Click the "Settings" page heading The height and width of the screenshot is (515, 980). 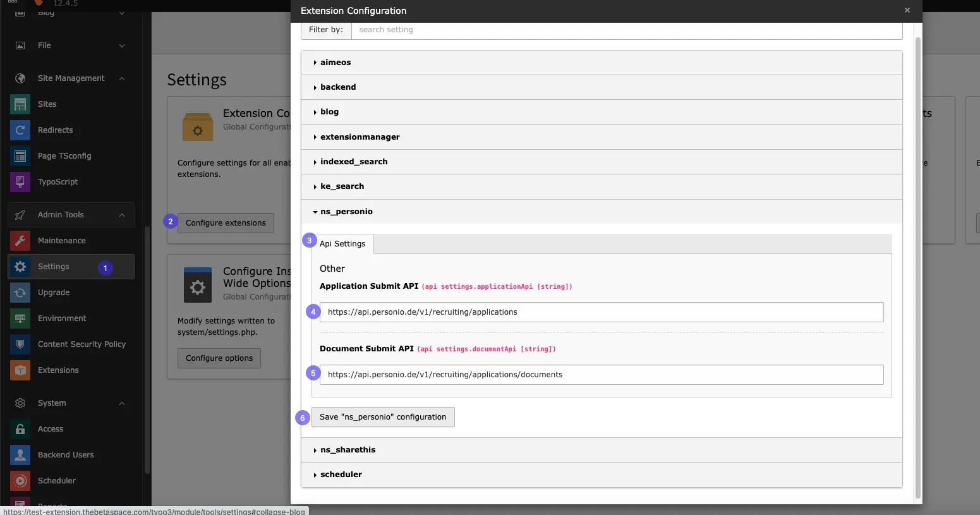click(x=197, y=80)
